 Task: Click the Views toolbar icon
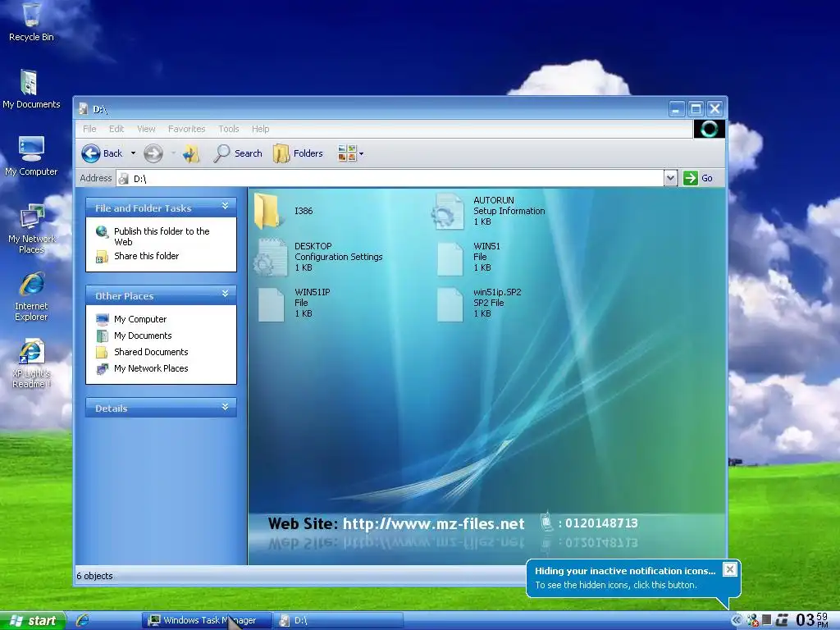click(347, 153)
